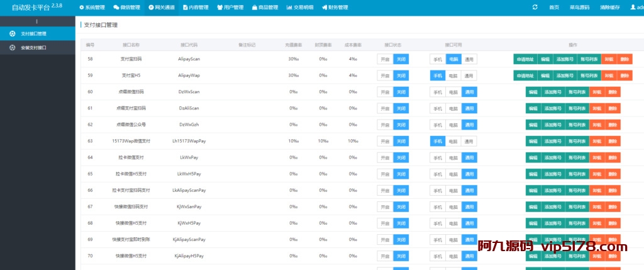Click the bag icon of 商品管理
The width and height of the screenshot is (644, 270).
tap(255, 8)
